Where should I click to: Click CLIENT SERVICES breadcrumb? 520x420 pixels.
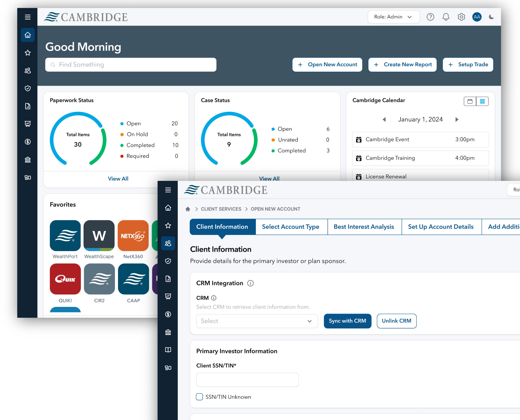click(221, 209)
